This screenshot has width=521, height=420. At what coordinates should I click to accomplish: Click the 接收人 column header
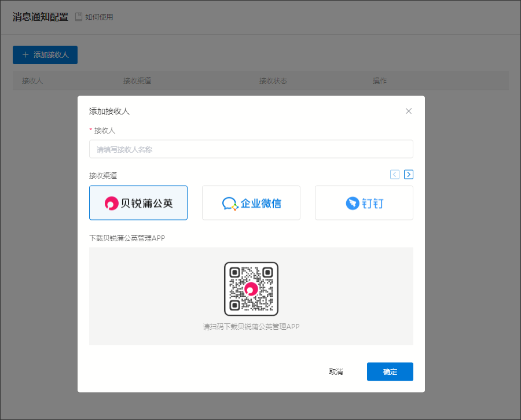coord(32,80)
